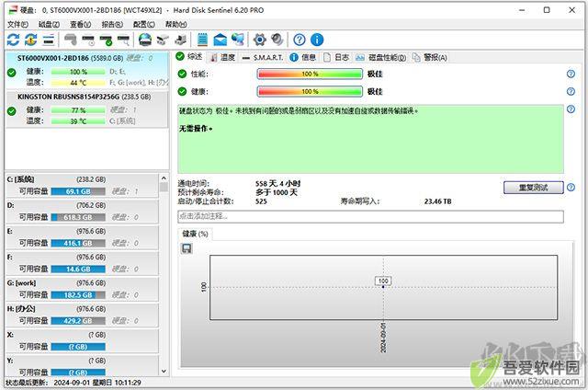The image size is (588, 390).
Task: Open settings via the gear icon
Action: tap(259, 40)
